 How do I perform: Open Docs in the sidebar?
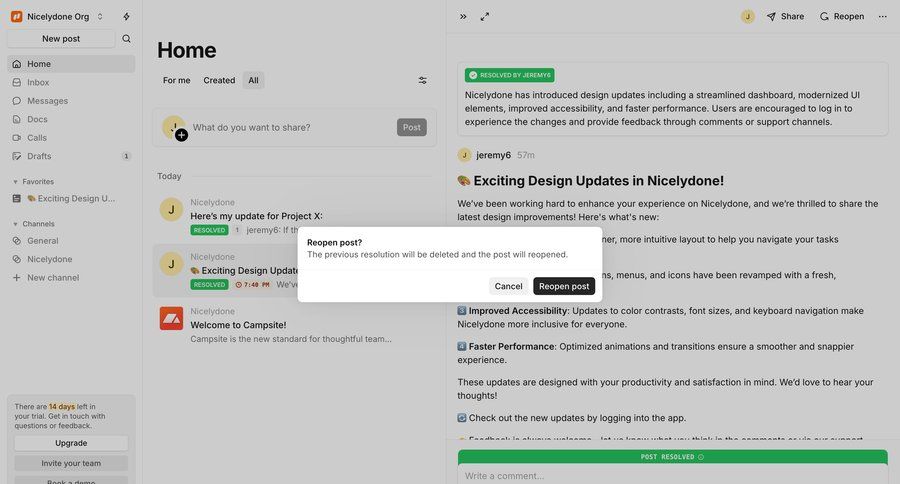tap(71, 119)
